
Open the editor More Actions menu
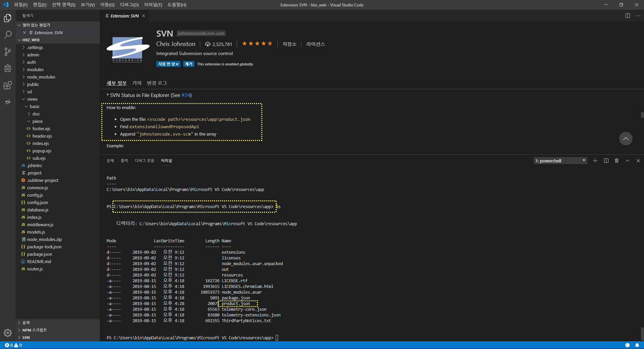pos(638,16)
